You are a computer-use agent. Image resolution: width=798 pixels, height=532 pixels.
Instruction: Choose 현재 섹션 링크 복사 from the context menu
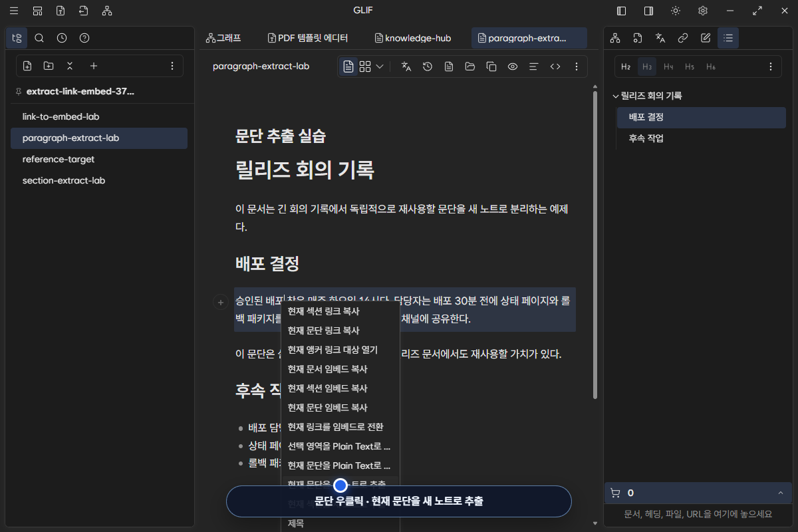(x=340, y=311)
